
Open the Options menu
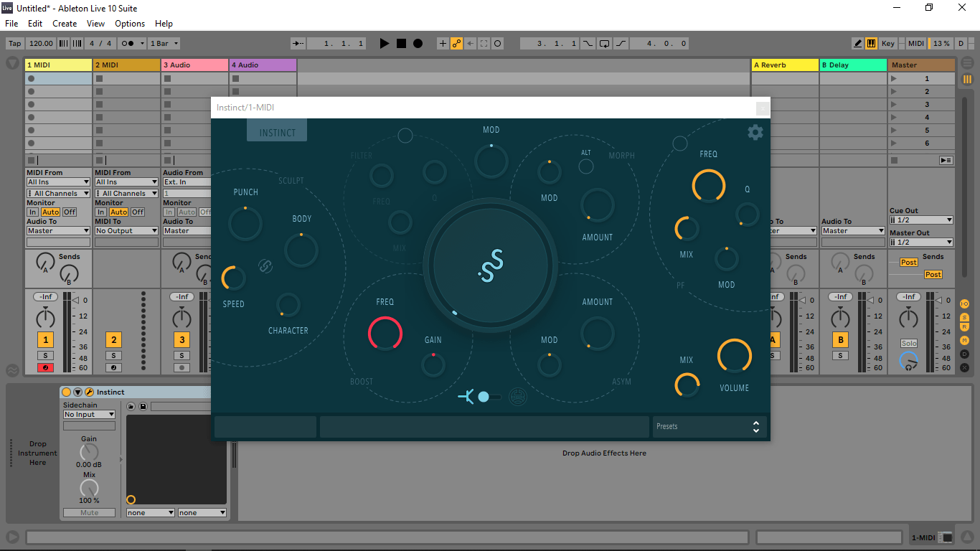pyautogui.click(x=130, y=24)
